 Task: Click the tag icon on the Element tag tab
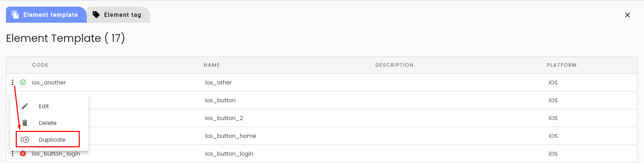pos(96,15)
